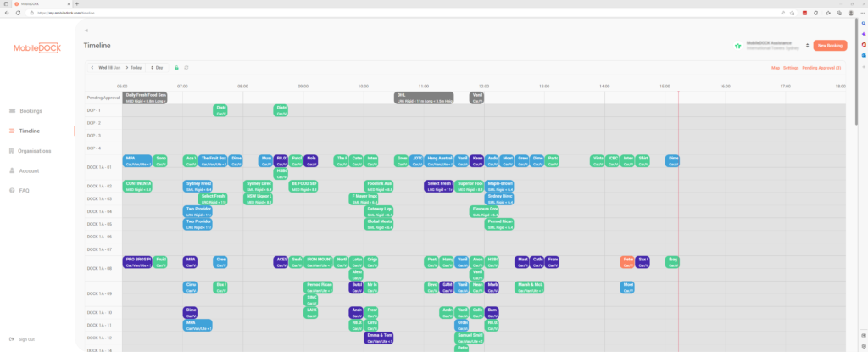Open the Maple-Brown booking on DOCK 1A-02

tap(499, 187)
